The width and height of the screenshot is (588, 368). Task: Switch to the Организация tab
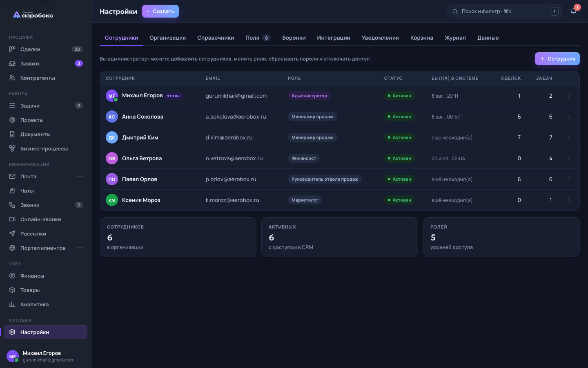click(x=167, y=38)
